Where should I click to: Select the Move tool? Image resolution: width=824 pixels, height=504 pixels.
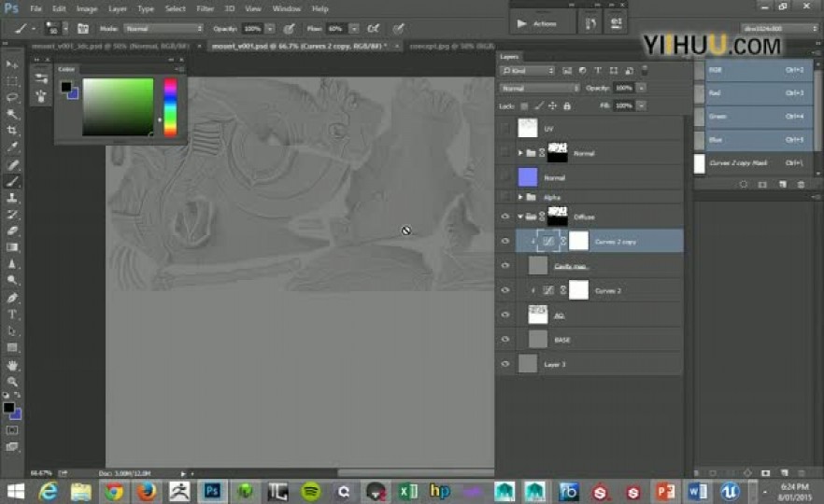(12, 64)
